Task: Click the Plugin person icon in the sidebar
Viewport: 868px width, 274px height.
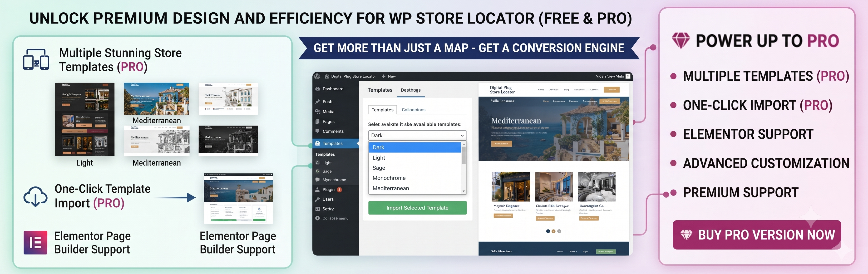Action: click(317, 189)
